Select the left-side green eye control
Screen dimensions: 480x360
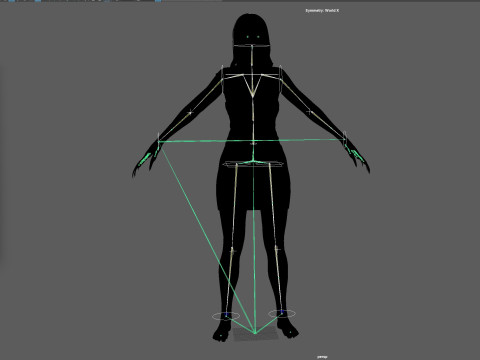(248, 37)
